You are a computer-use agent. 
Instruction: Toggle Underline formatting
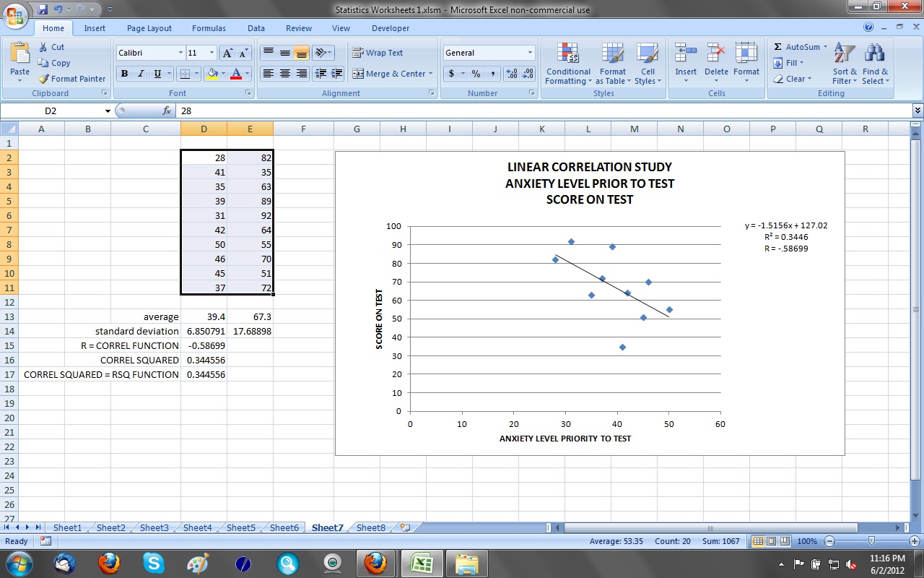click(156, 74)
